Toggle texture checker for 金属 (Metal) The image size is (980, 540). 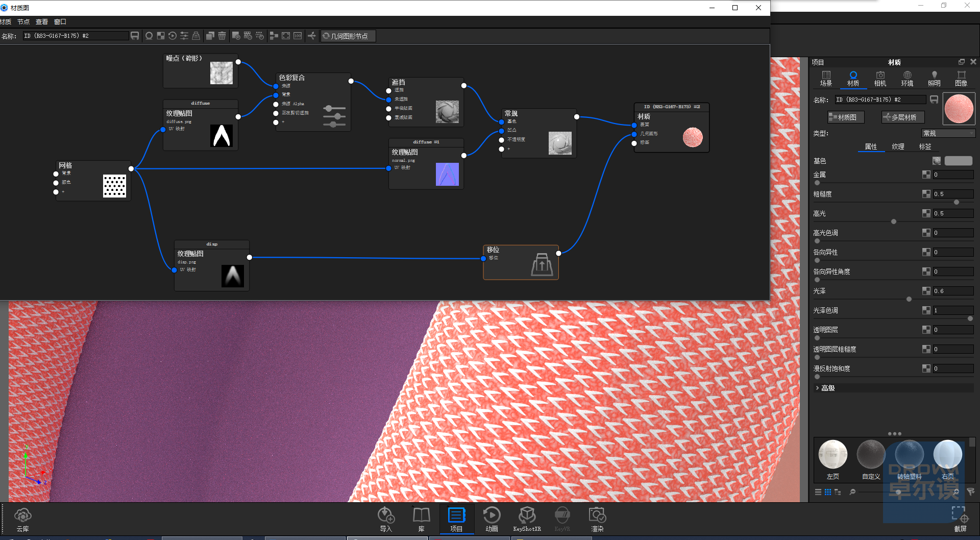click(x=926, y=175)
